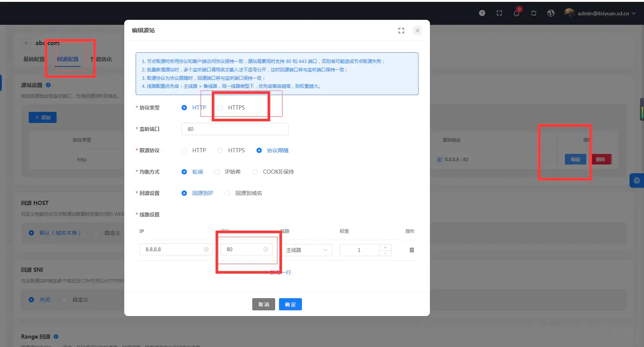This screenshot has height=347, width=644.
Task: Click the IP address 8.8.8.8 field
Action: click(174, 249)
